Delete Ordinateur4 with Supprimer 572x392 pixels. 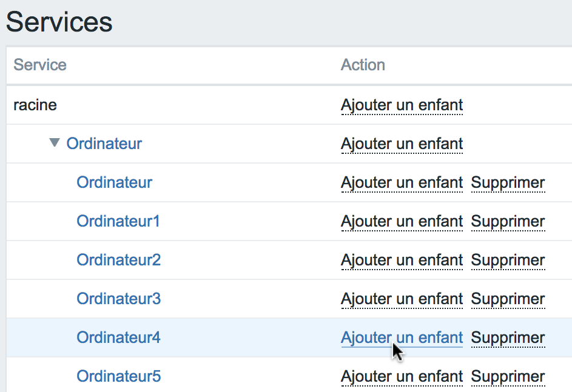(x=508, y=337)
